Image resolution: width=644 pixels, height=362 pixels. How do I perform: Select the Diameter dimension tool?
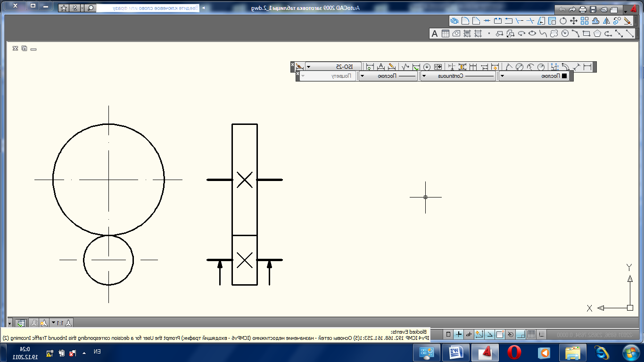pyautogui.click(x=520, y=67)
